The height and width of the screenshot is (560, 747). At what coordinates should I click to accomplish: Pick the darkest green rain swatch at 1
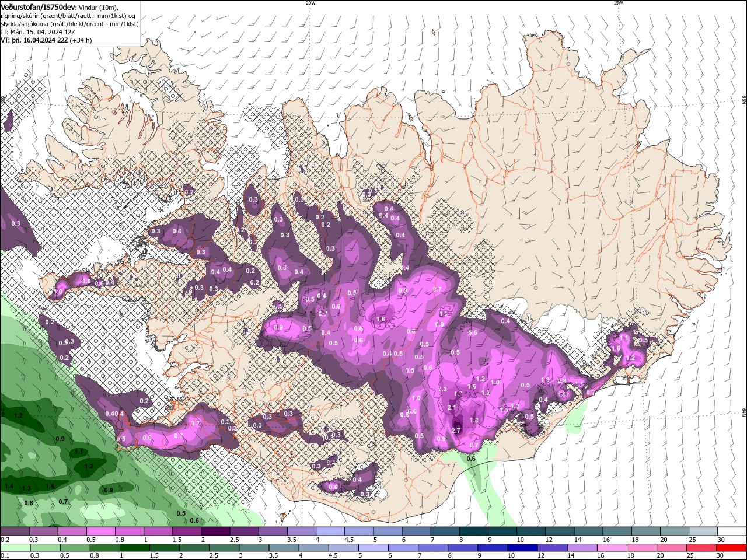[135, 548]
